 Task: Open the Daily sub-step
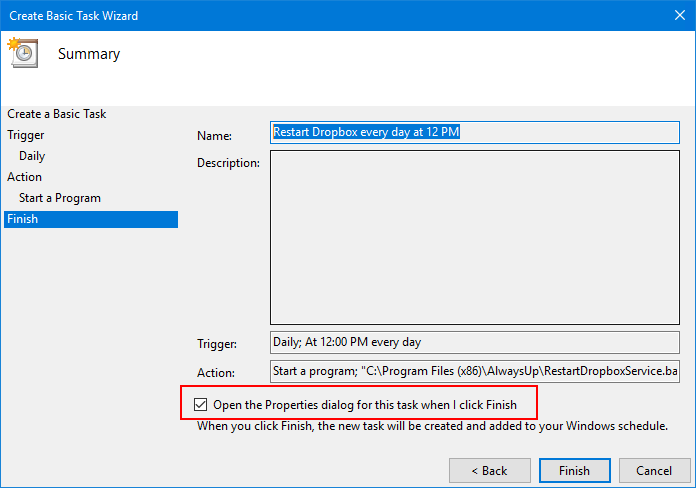tap(32, 156)
